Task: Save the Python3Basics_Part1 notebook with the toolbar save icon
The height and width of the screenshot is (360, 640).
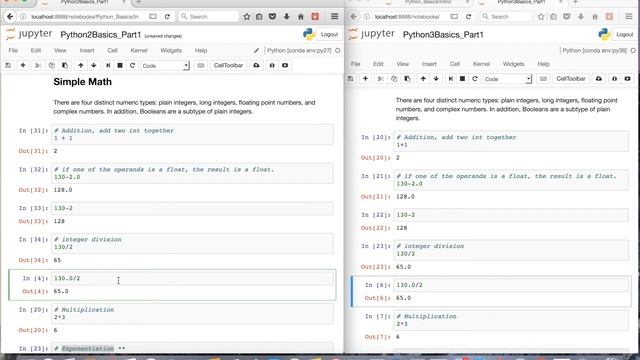Action: (351, 79)
